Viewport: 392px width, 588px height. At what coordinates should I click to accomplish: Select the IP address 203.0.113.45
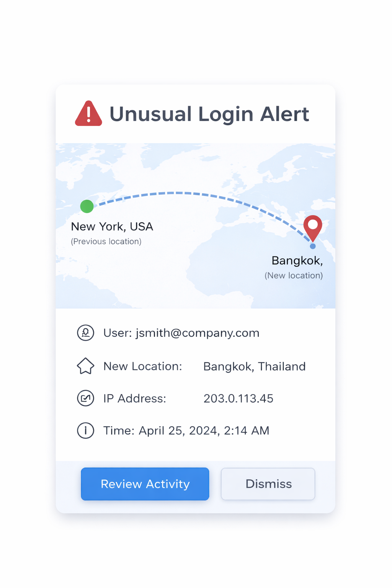(x=238, y=399)
